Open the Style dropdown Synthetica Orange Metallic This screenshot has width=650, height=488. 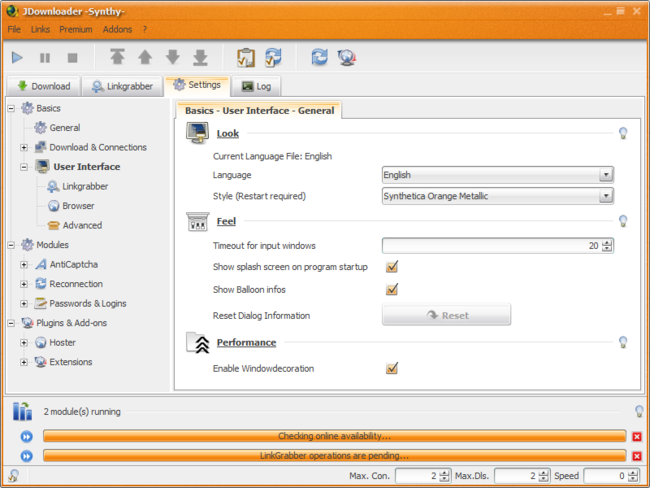(497, 196)
